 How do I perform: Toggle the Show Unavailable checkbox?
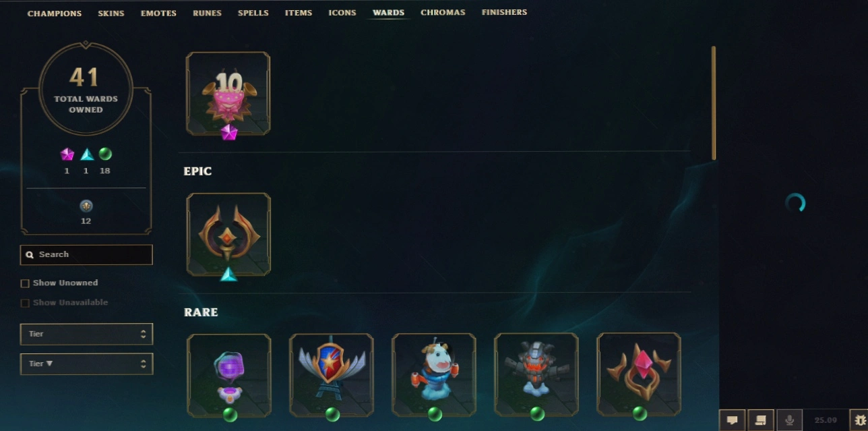point(25,303)
